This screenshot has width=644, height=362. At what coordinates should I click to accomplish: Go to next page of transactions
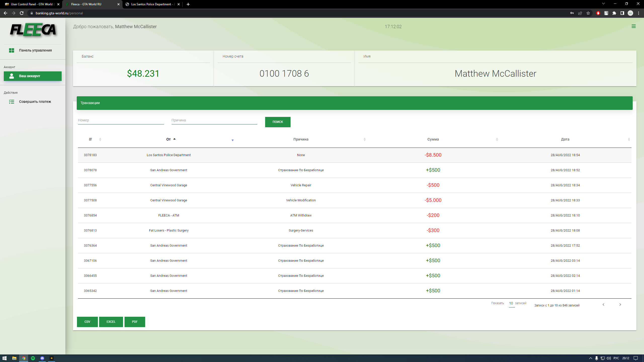point(620,305)
